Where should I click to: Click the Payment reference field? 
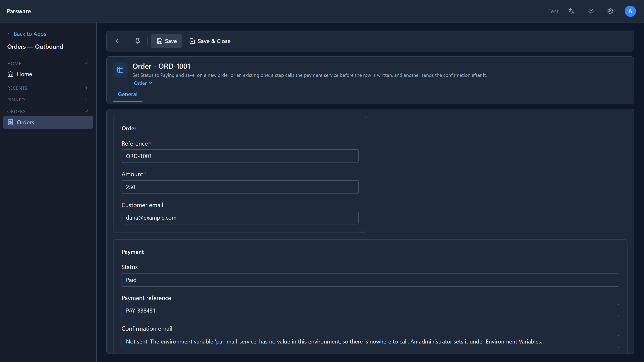[370, 311]
